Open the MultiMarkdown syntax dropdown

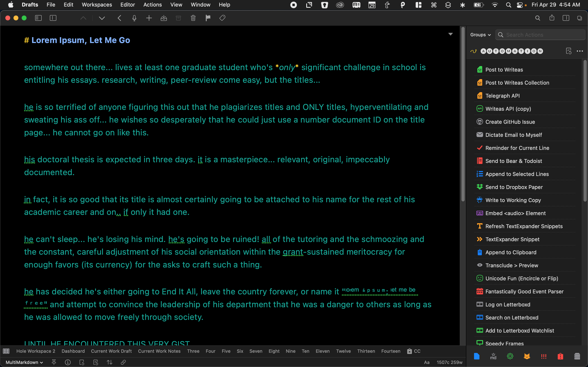(23, 362)
